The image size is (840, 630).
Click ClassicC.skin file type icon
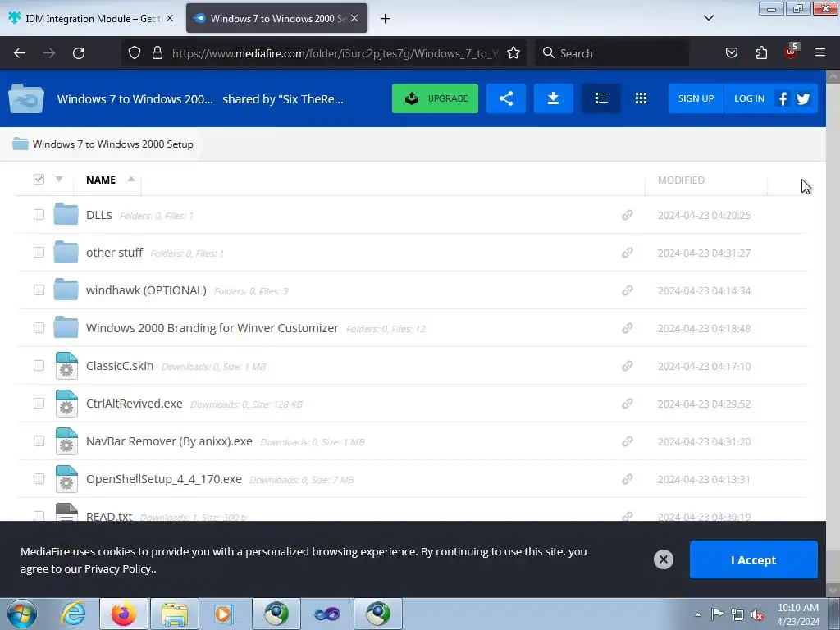tap(66, 366)
